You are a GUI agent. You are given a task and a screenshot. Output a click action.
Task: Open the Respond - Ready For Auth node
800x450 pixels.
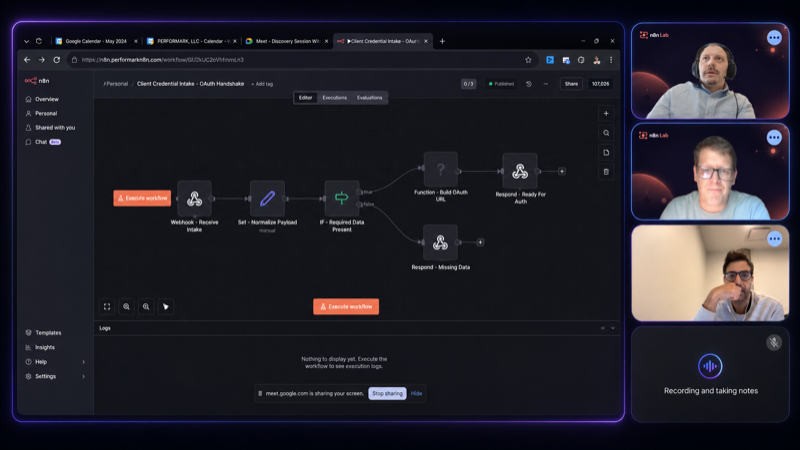520,171
